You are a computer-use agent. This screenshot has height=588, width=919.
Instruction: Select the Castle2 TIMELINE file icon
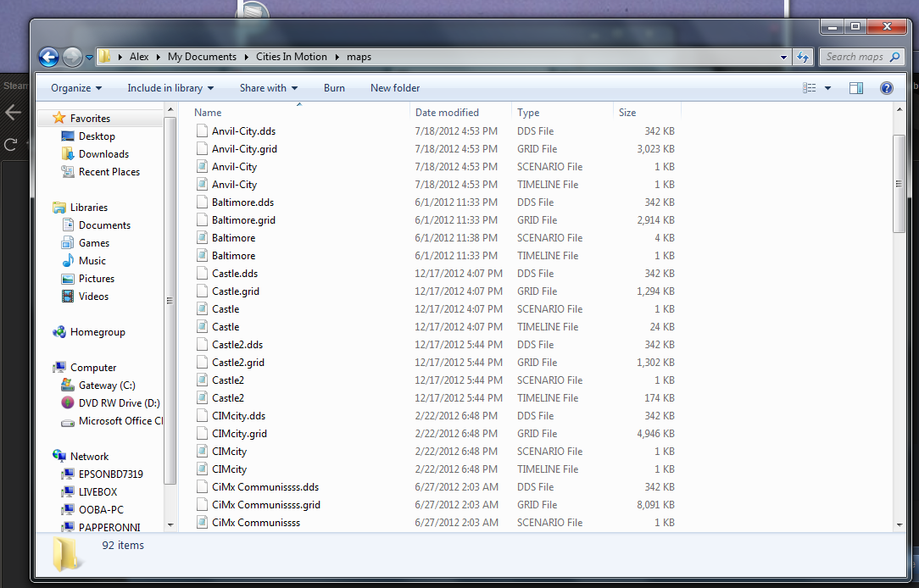click(x=203, y=398)
